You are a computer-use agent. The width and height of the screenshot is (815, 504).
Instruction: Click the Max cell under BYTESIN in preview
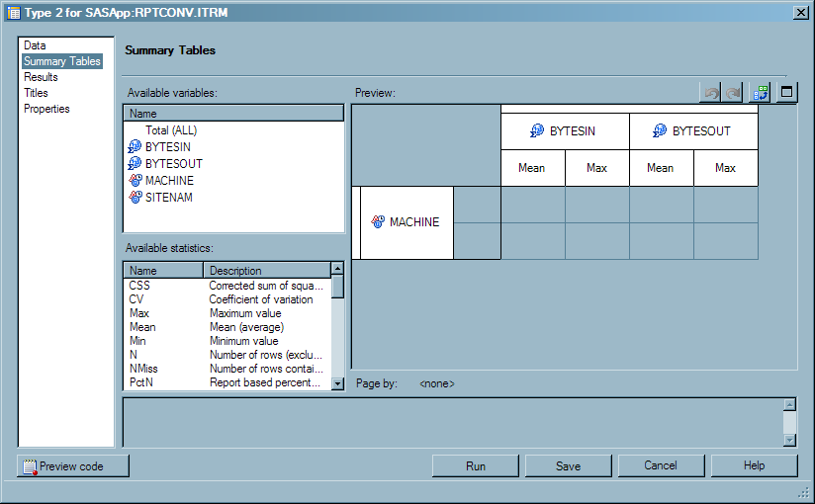click(597, 168)
